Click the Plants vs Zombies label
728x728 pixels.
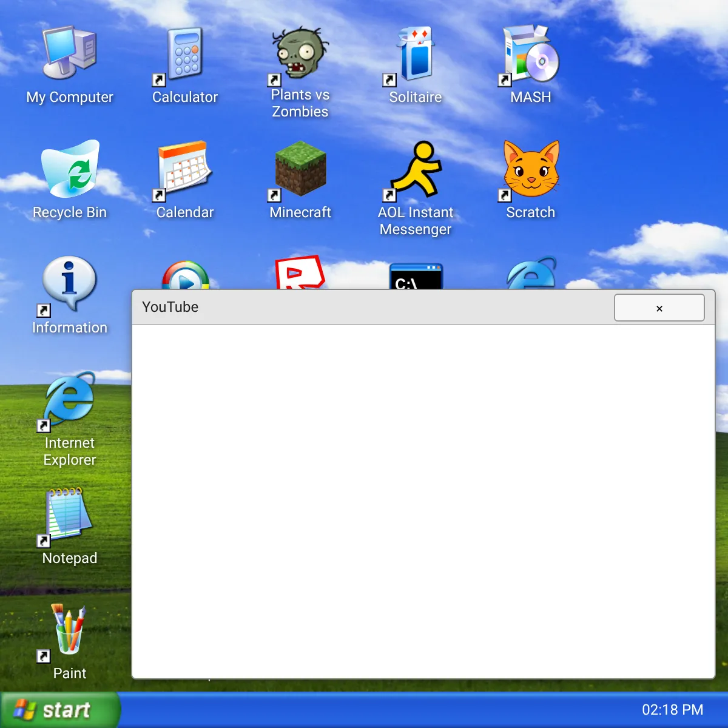coord(300,103)
